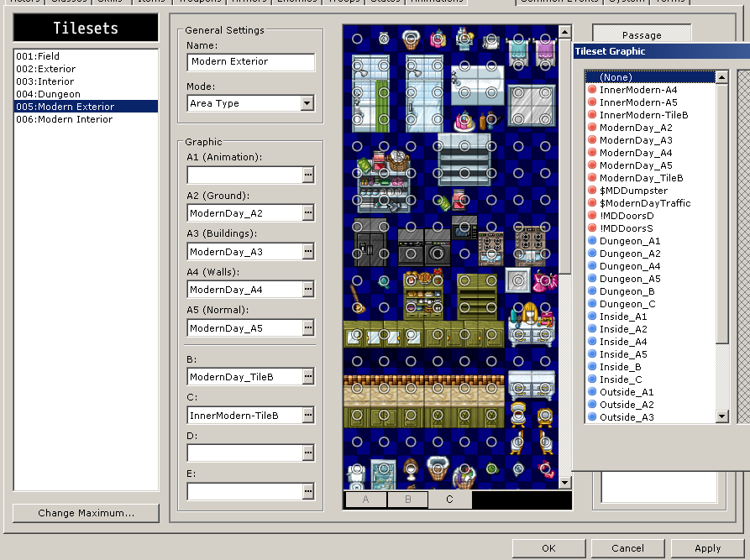Select Inside_A1 blue graphic icon
Screen dimensions: 750x560
coord(592,317)
